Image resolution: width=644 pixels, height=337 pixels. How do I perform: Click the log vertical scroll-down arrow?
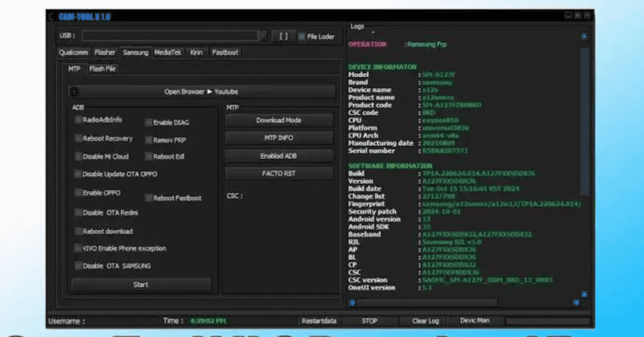tap(584, 294)
